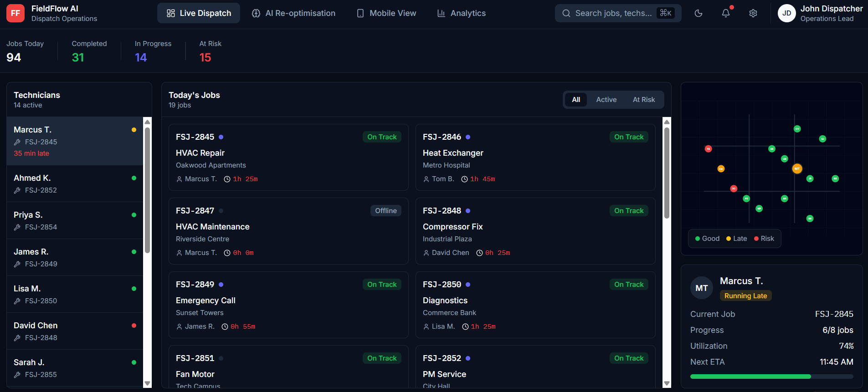The height and width of the screenshot is (392, 868).
Task: Open job card FSJ-2851 Fan Motor
Action: (288, 367)
